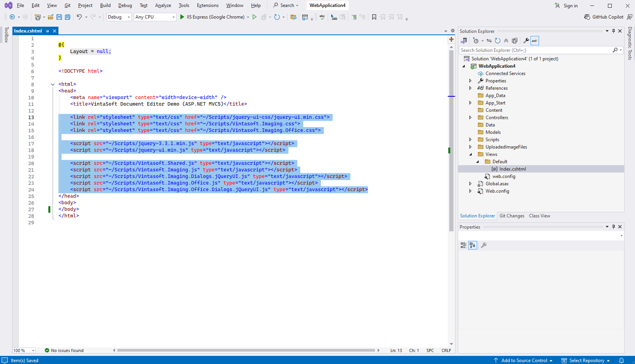Click Show All Files in Solution Explorer

pyautogui.click(x=515, y=41)
